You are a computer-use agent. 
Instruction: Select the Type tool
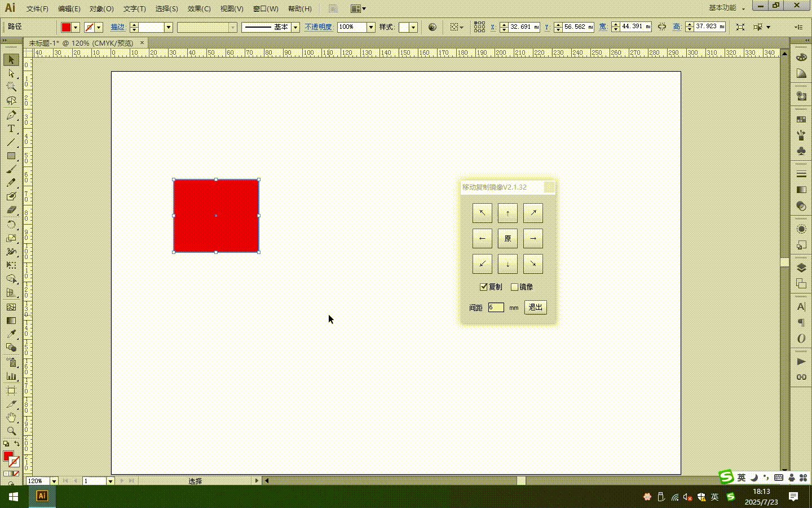point(11,129)
